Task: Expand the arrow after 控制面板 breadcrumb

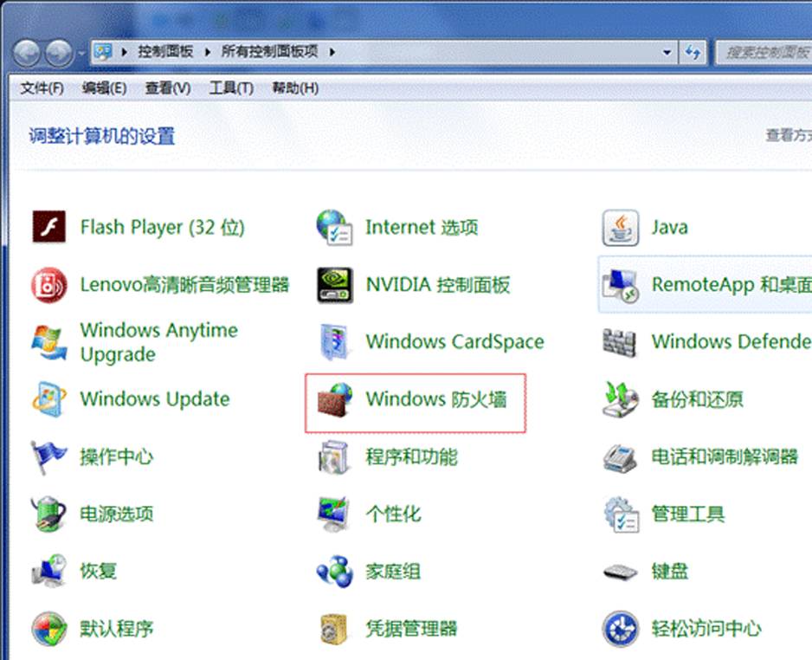Action: 208,52
